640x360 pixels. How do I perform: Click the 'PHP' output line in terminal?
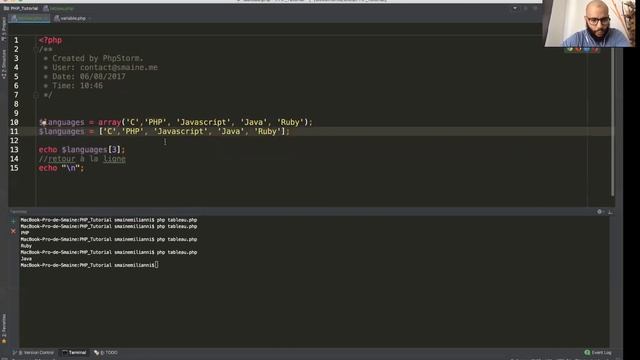tap(25, 233)
